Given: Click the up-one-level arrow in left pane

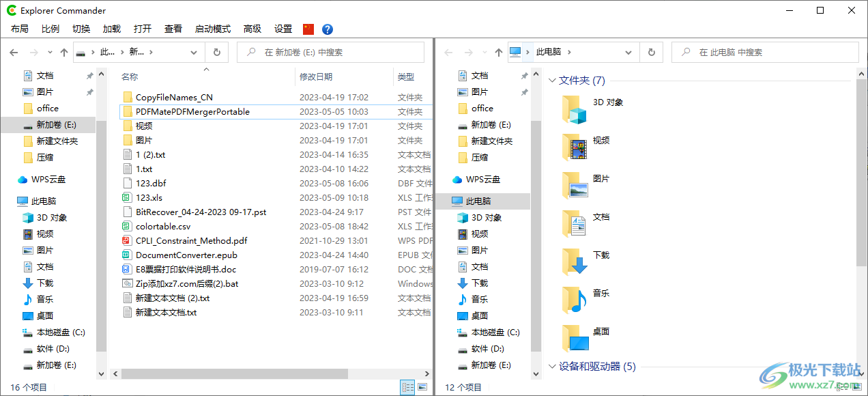Looking at the screenshot, I should pyautogui.click(x=64, y=52).
